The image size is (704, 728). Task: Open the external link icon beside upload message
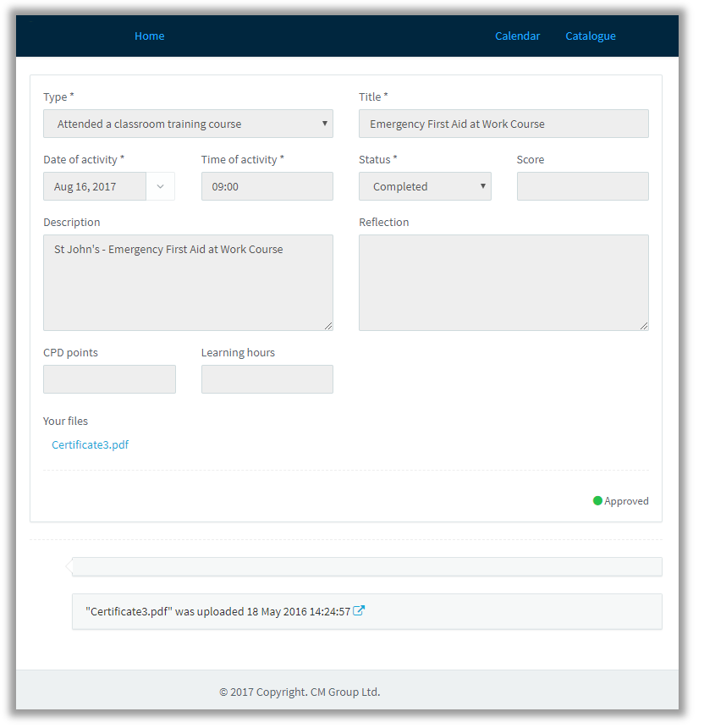[359, 610]
